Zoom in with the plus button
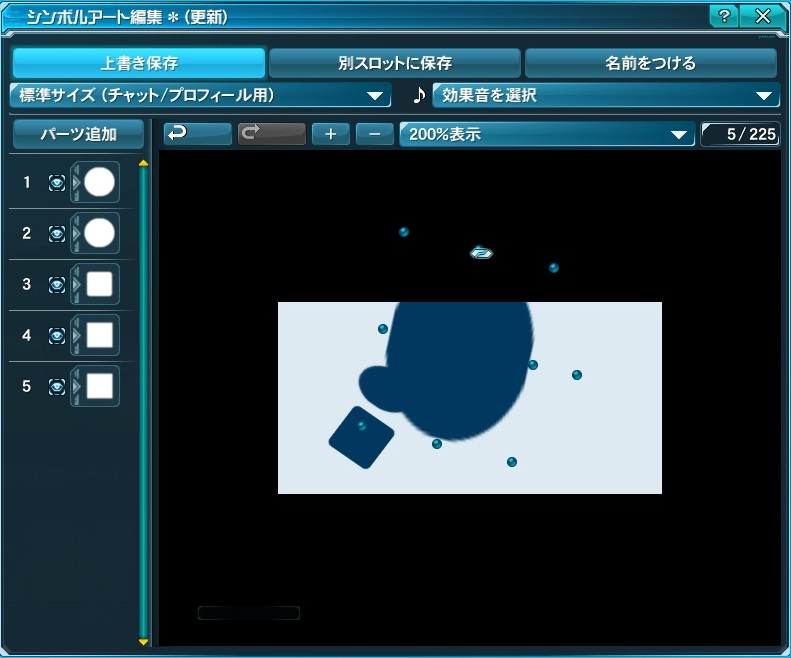791x658 pixels. click(330, 134)
